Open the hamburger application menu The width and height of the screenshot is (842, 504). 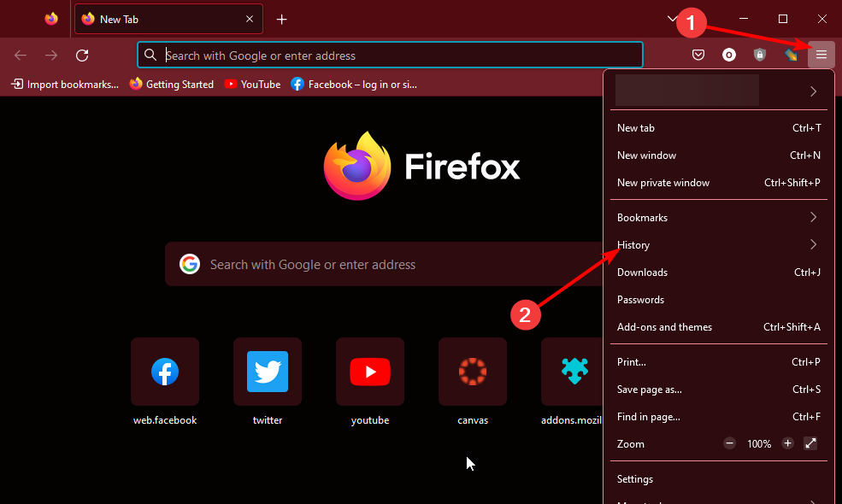(821, 56)
